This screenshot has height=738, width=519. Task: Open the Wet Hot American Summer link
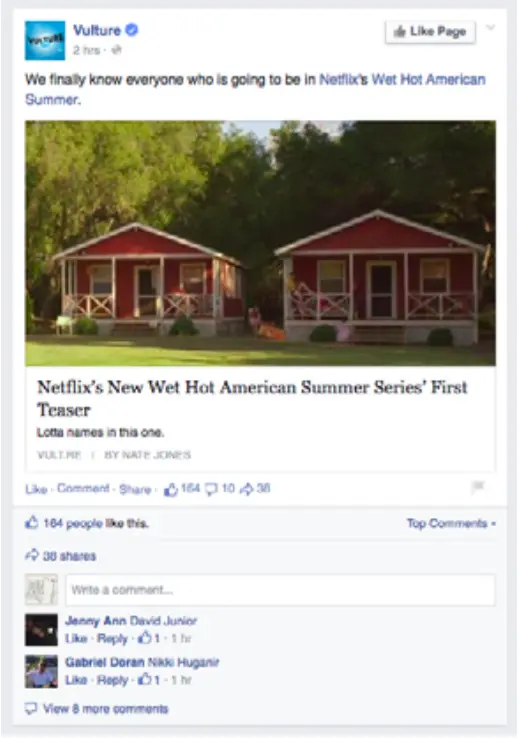coord(255,89)
